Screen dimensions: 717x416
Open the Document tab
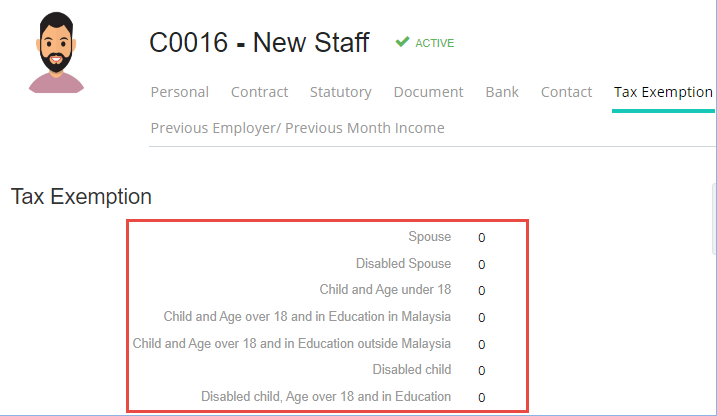(x=428, y=92)
